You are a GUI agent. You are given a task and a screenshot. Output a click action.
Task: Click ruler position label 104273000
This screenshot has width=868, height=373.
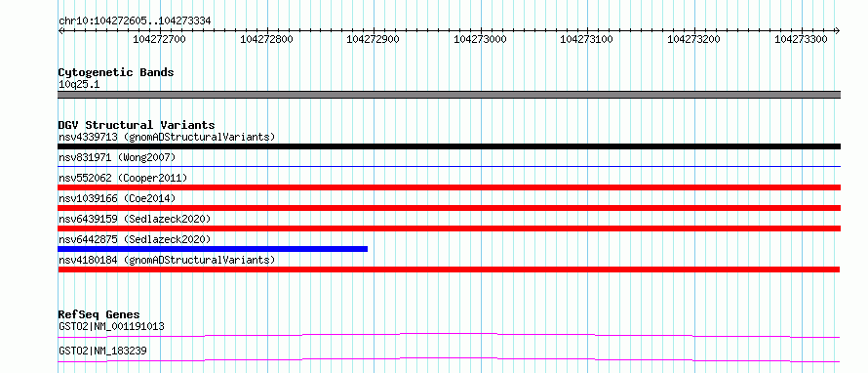[480, 39]
